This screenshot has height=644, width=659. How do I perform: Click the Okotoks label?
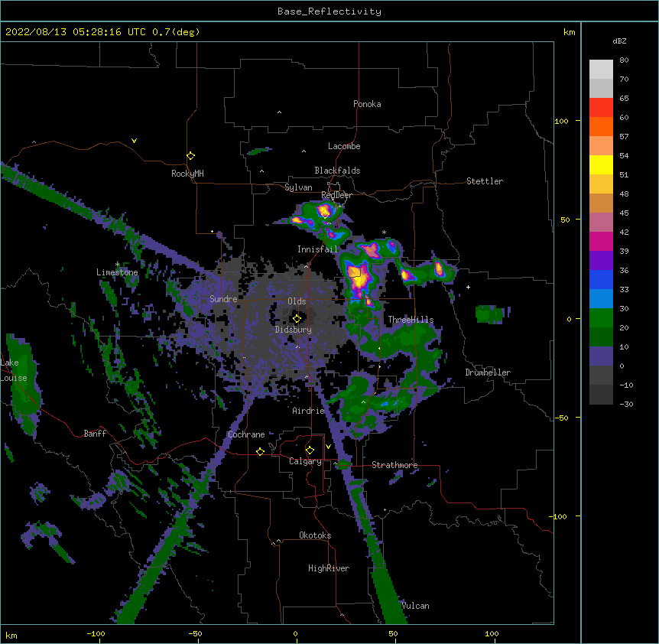click(x=315, y=535)
